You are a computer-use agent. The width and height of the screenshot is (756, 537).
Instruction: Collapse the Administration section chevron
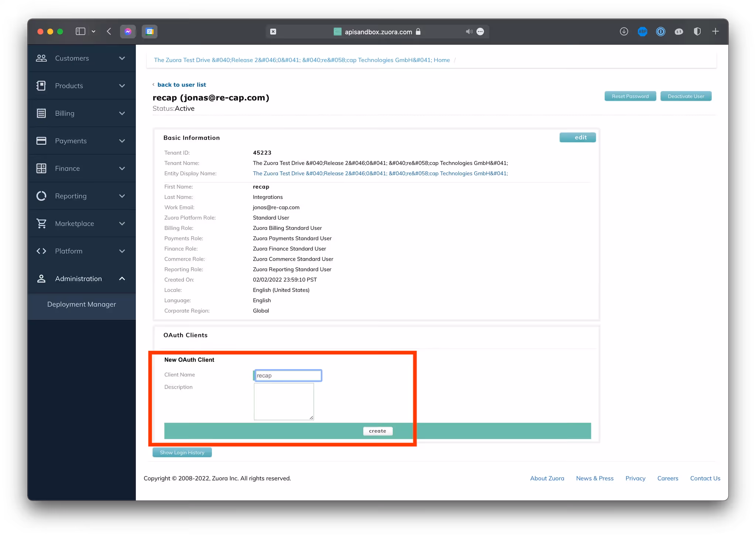coord(122,279)
